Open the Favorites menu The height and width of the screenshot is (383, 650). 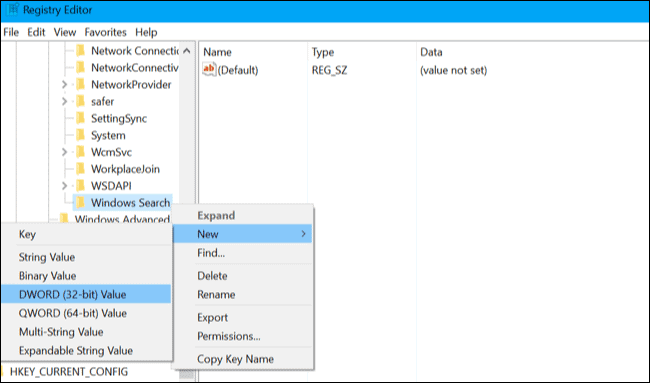(x=105, y=32)
